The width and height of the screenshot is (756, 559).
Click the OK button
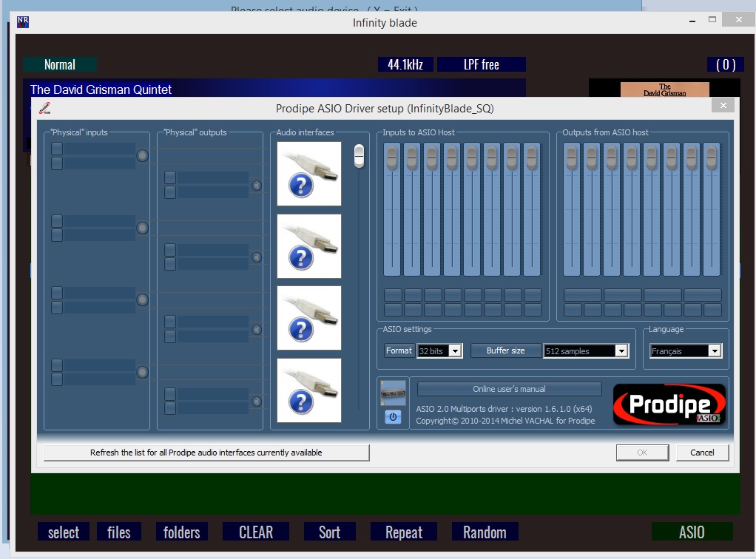642,453
